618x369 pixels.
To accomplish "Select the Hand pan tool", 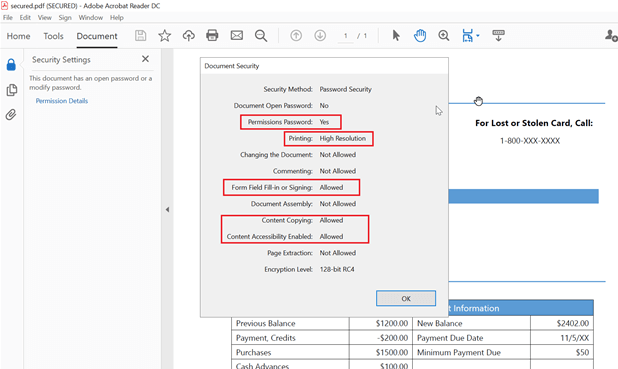I will click(x=420, y=36).
